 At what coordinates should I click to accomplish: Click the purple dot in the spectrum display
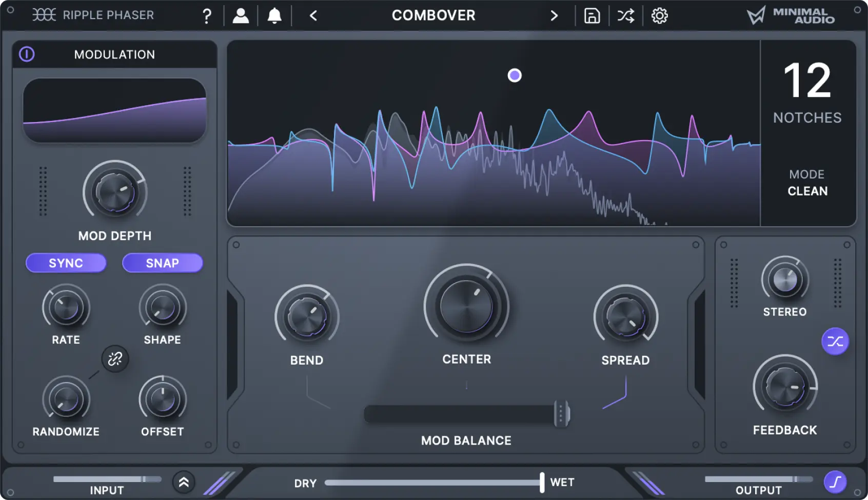515,75
